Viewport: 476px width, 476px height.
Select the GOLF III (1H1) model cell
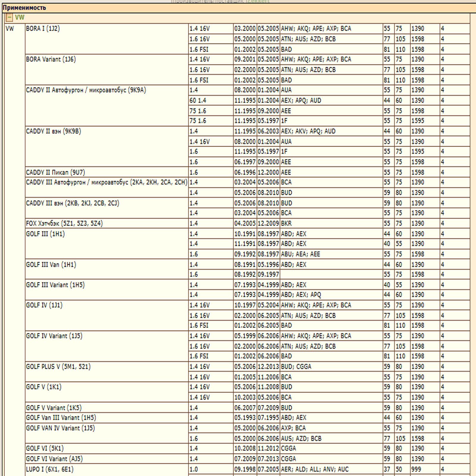tap(45, 234)
